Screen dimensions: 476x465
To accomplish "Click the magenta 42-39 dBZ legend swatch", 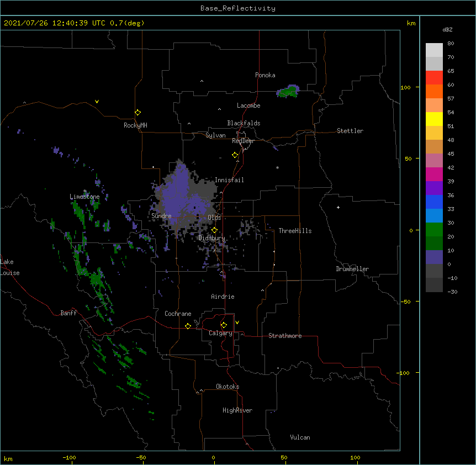I will [x=434, y=174].
